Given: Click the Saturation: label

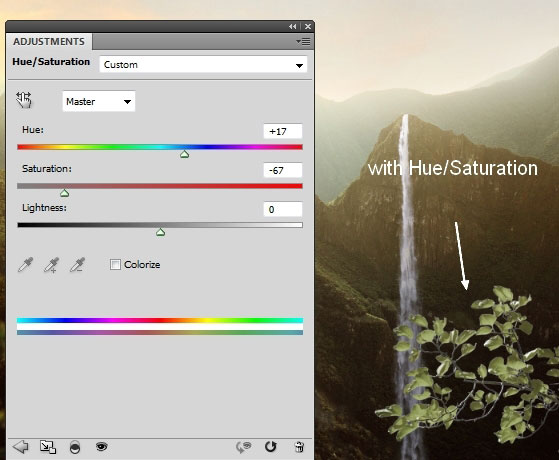Looking at the screenshot, I should pyautogui.click(x=47, y=169).
